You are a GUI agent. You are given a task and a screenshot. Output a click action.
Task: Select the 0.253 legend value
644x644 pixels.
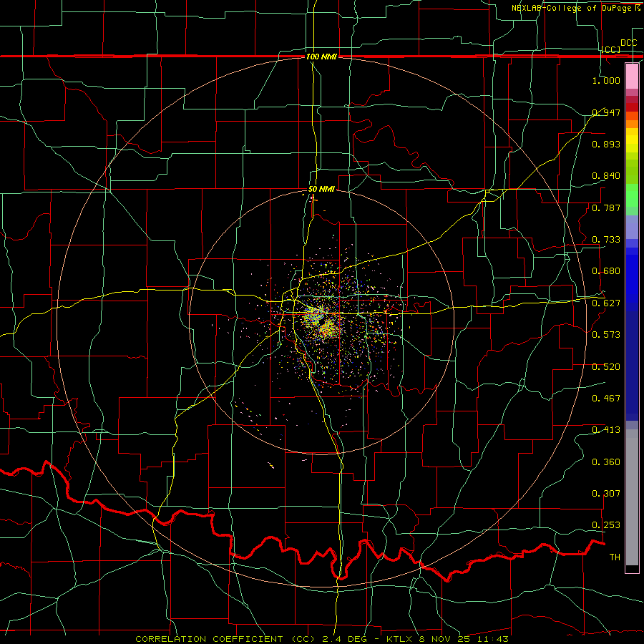[x=606, y=525]
